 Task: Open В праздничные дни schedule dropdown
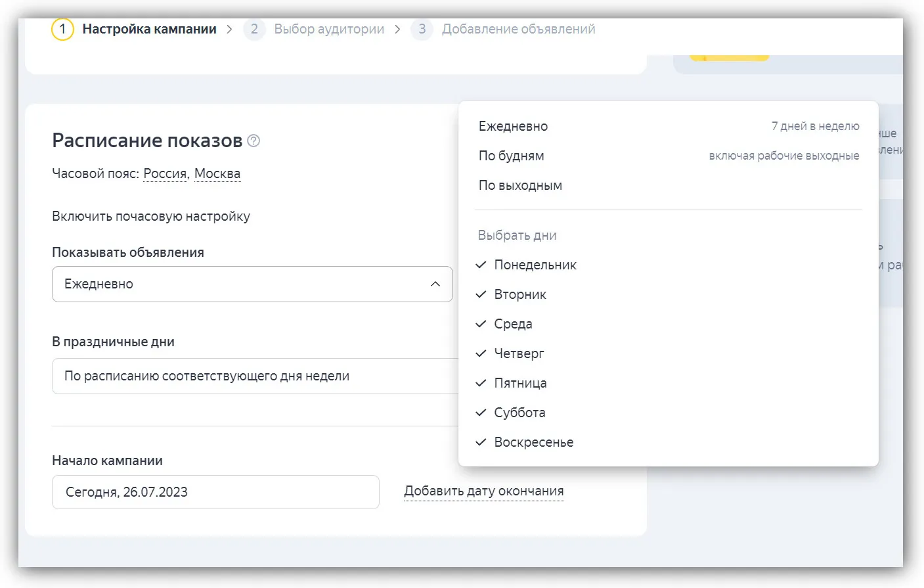tap(255, 376)
